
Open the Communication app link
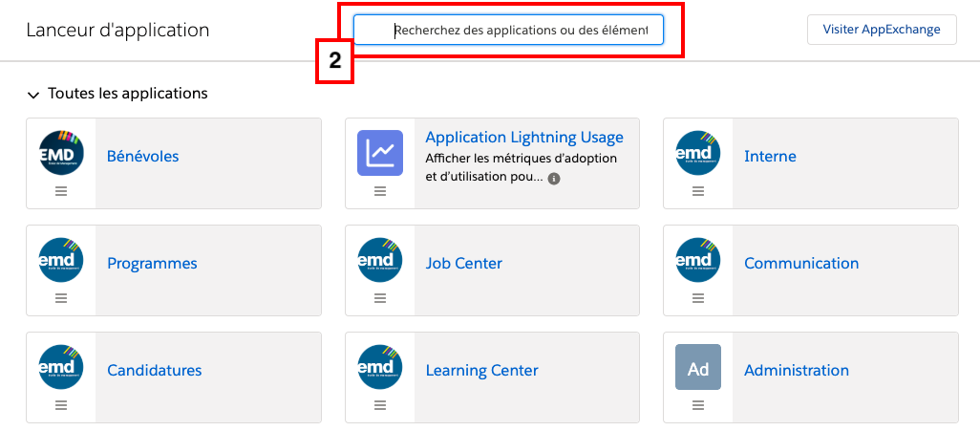tap(800, 264)
